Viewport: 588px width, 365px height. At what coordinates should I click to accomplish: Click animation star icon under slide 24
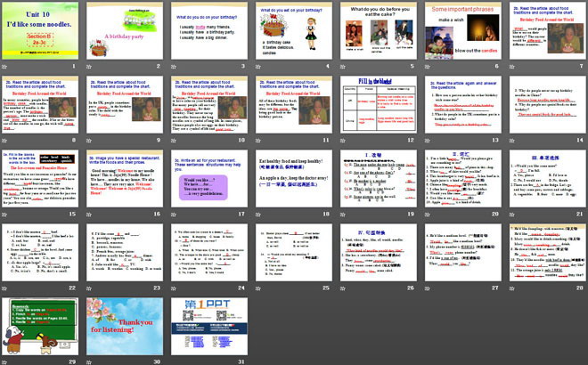coord(173,289)
